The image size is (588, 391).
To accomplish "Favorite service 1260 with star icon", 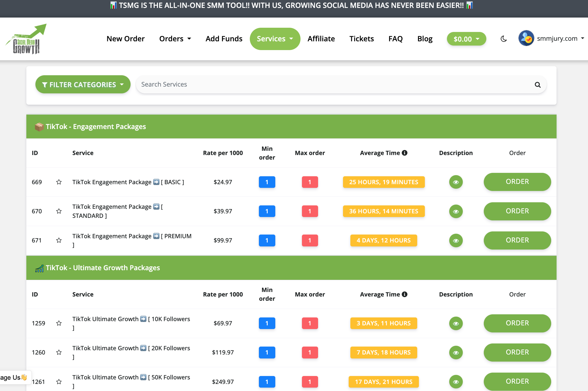I will click(59, 352).
